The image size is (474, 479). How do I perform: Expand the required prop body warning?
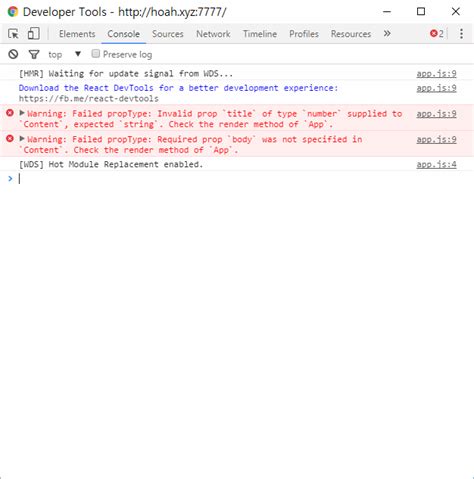(x=22, y=139)
